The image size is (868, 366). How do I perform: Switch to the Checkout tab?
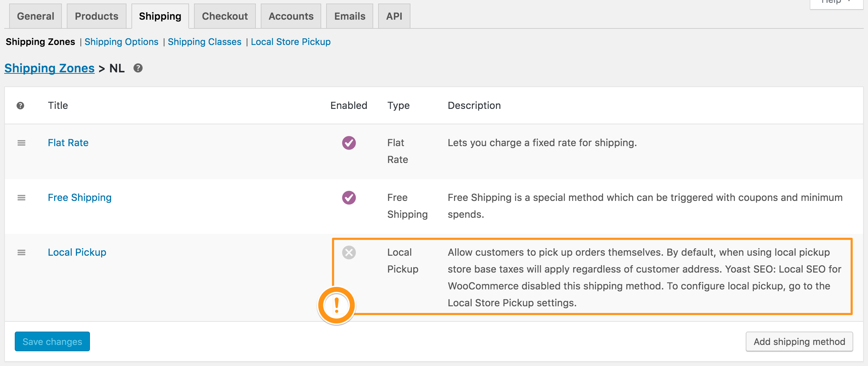(225, 16)
